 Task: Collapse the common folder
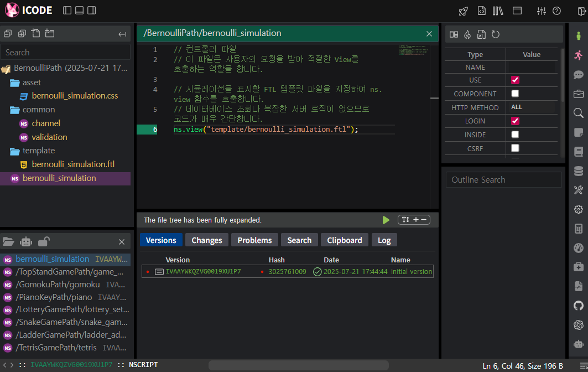(x=14, y=110)
